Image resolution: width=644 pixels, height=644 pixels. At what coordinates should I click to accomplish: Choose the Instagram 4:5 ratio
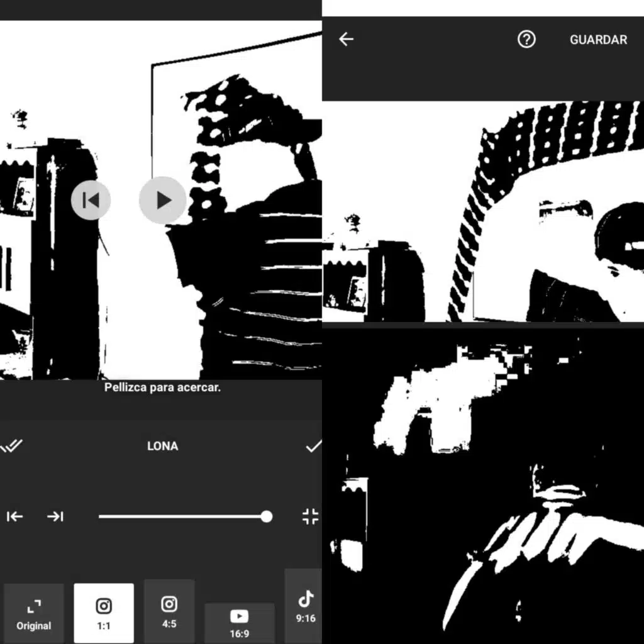pos(169,611)
